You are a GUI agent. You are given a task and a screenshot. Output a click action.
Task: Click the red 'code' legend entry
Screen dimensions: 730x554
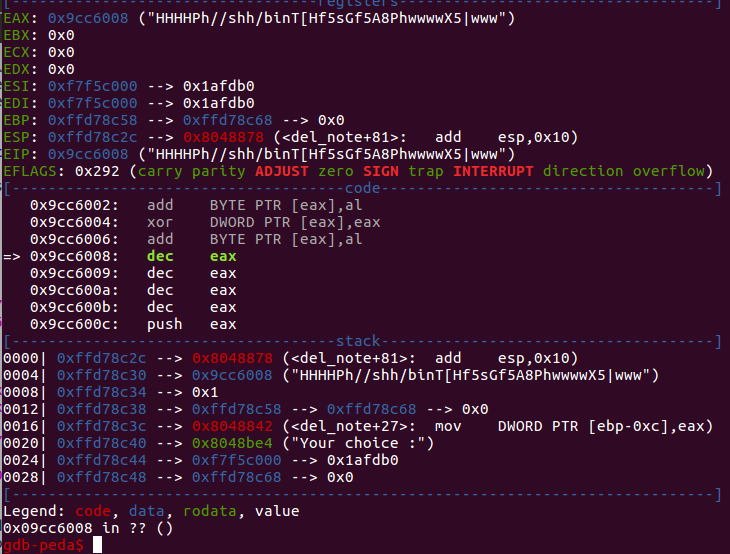(x=93, y=511)
